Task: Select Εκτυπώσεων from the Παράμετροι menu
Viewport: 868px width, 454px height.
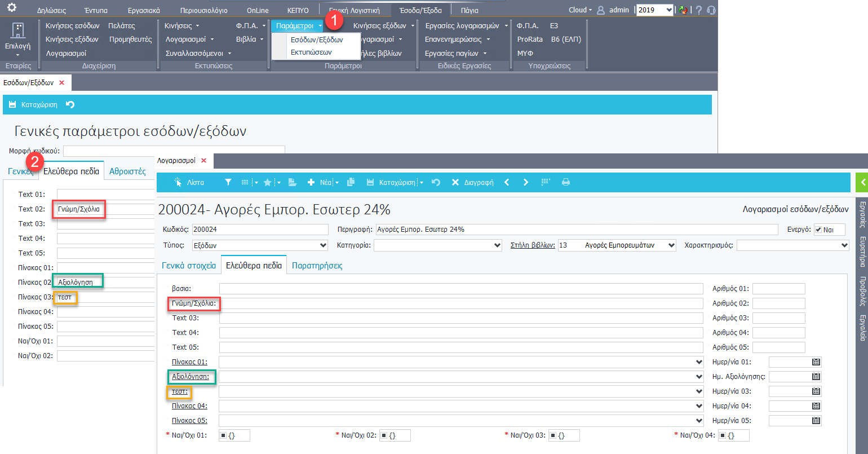Action: pos(311,52)
